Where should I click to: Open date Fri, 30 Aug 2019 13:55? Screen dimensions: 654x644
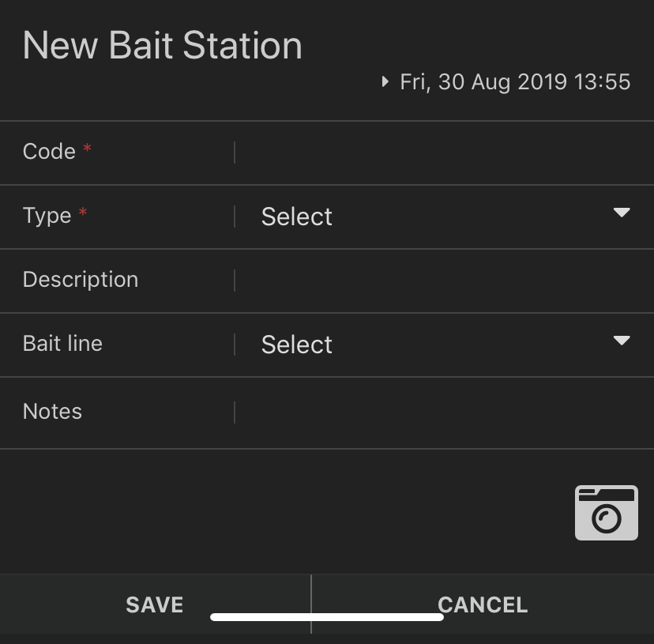tap(515, 82)
